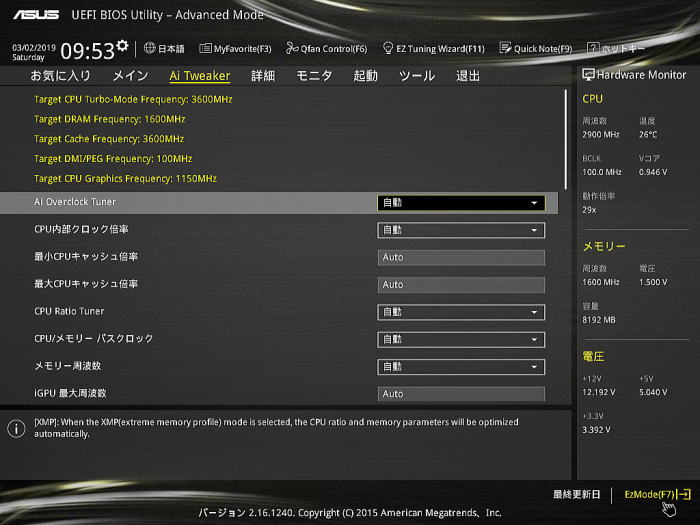Screen dimensions: 700x525
Task: Expand the Ai Overclock Tuner dropdown
Action: pyautogui.click(x=461, y=203)
